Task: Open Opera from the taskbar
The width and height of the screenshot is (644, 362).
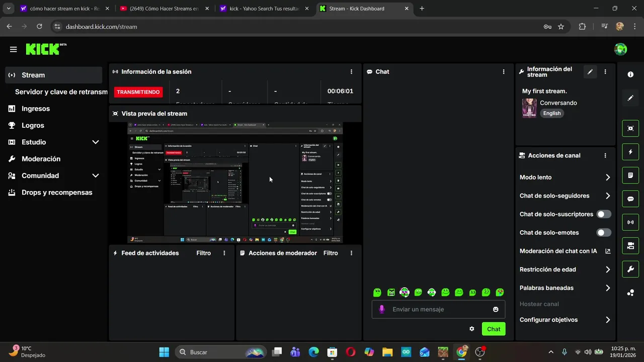Action: click(351, 352)
